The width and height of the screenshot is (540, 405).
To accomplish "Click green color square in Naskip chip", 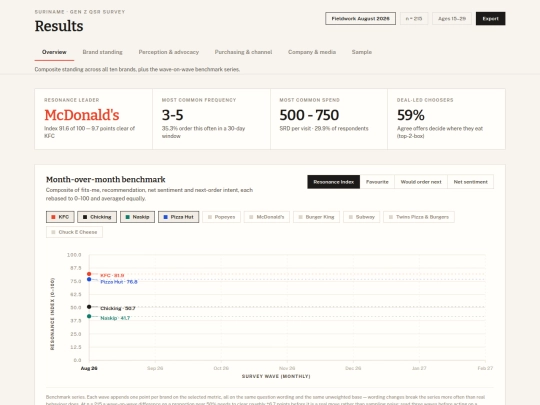I will [x=127, y=217].
